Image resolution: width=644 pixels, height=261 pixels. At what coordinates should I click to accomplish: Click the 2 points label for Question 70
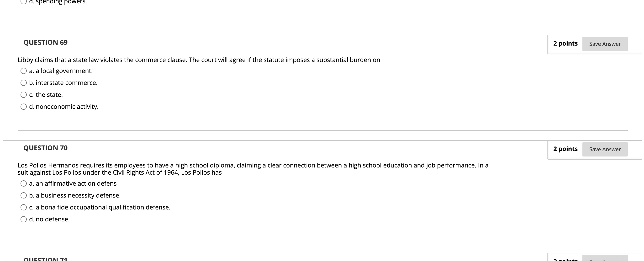565,149
